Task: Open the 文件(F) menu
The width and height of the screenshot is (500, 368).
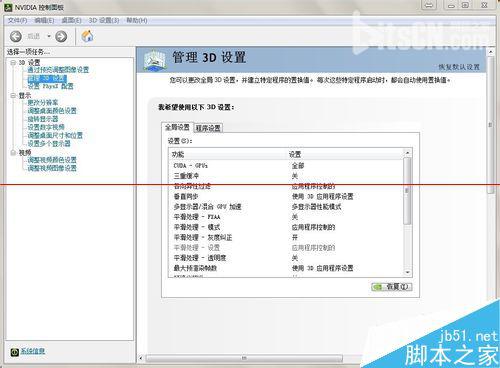Action: pyautogui.click(x=17, y=21)
